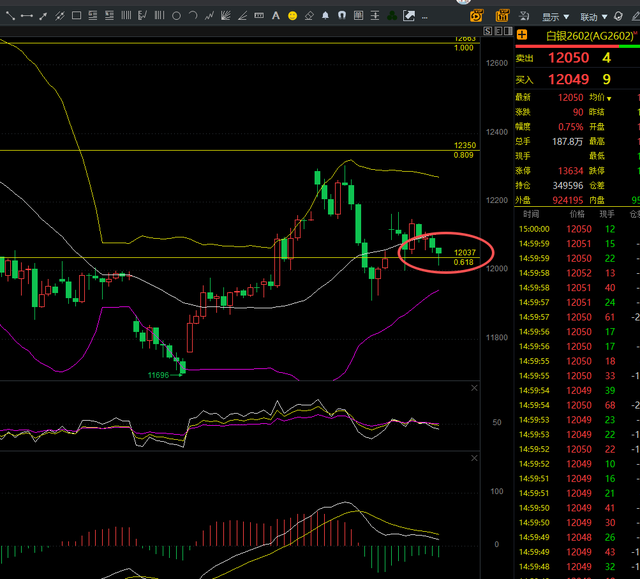Toggle the column layout icon above axis
The image size is (640, 579).
point(508,31)
